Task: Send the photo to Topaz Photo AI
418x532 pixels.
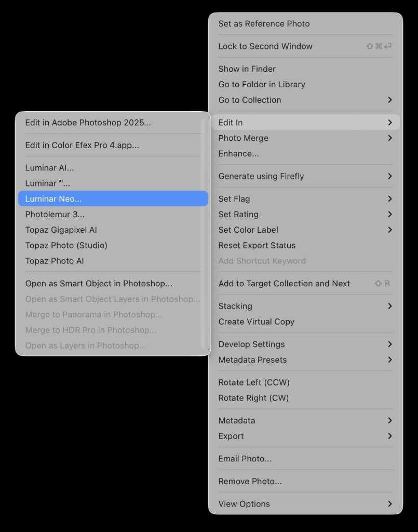Action: coord(55,261)
